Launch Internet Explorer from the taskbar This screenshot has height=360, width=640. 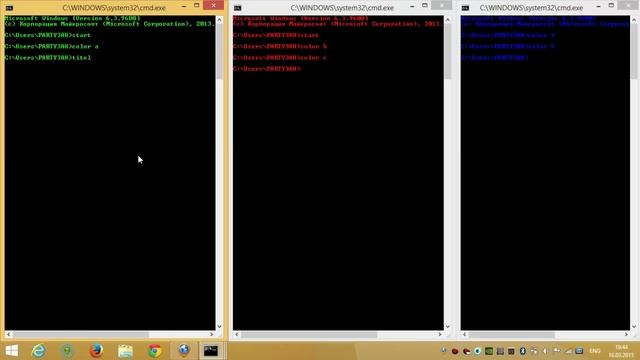tap(39, 351)
